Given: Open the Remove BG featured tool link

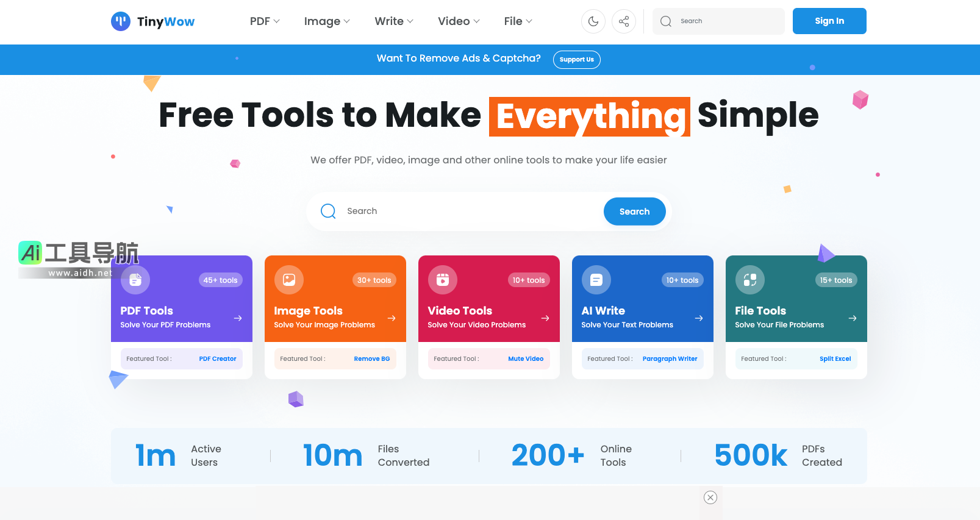Looking at the screenshot, I should [x=371, y=359].
